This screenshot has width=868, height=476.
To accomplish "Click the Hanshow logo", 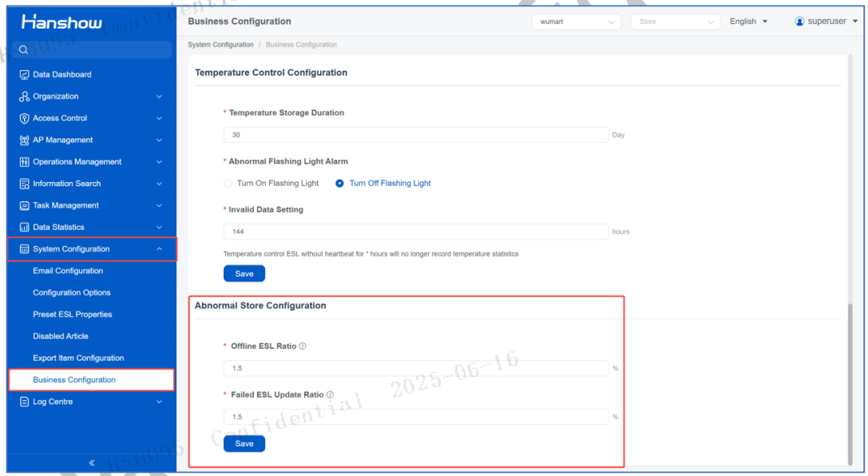I will click(61, 22).
